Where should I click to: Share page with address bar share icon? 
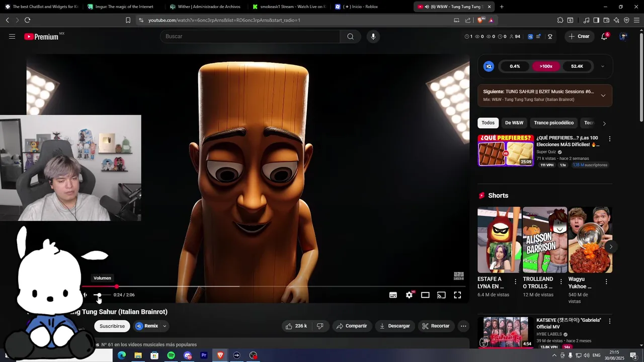tap(468, 20)
